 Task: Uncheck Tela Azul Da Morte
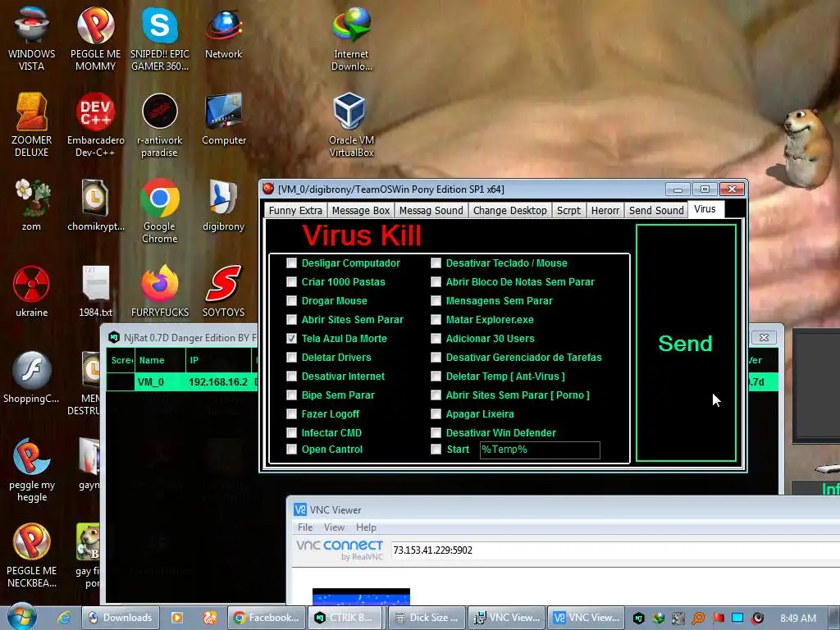click(x=291, y=338)
